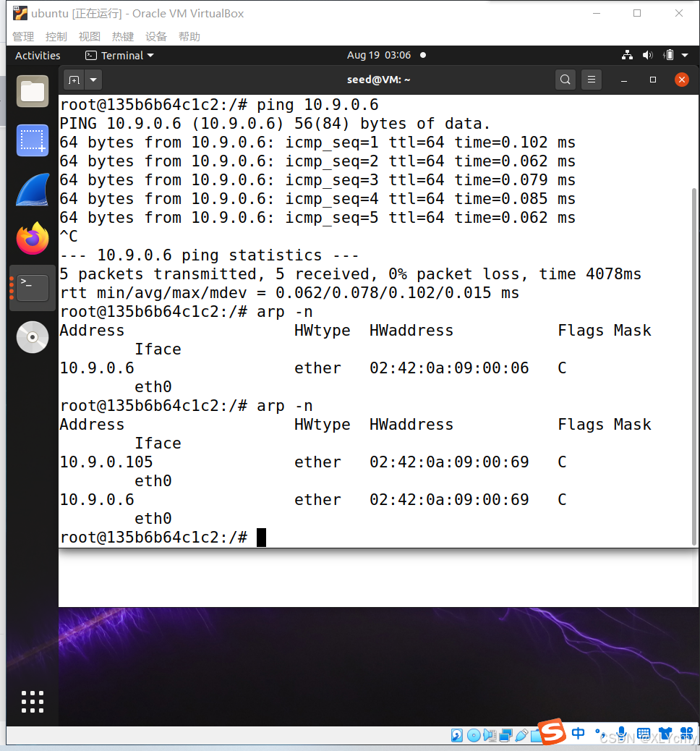
Task: Open the 热键 menu in VirtualBox
Action: (x=122, y=37)
